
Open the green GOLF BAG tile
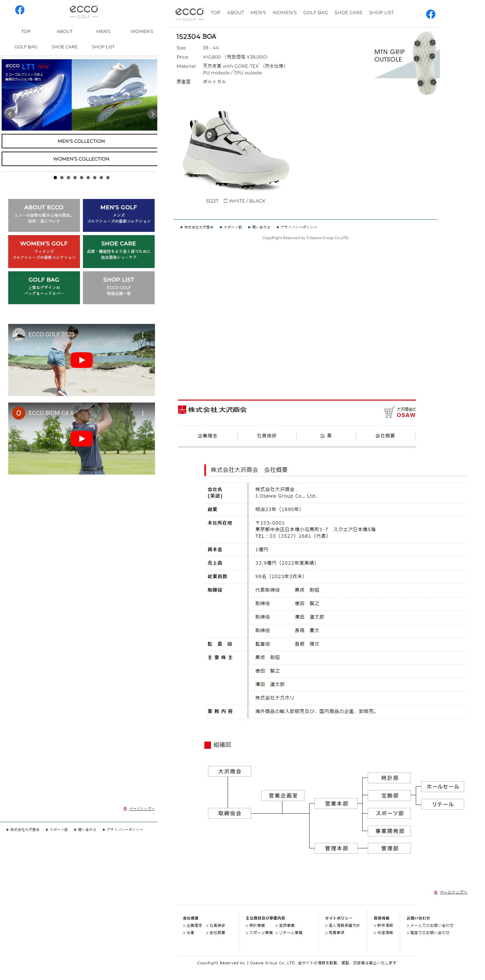pos(44,287)
